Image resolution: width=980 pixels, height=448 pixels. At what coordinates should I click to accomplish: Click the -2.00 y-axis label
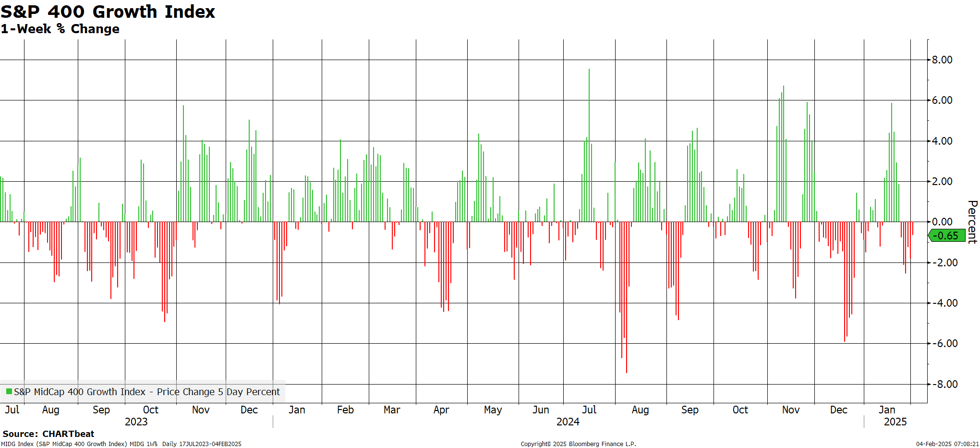[x=944, y=262]
